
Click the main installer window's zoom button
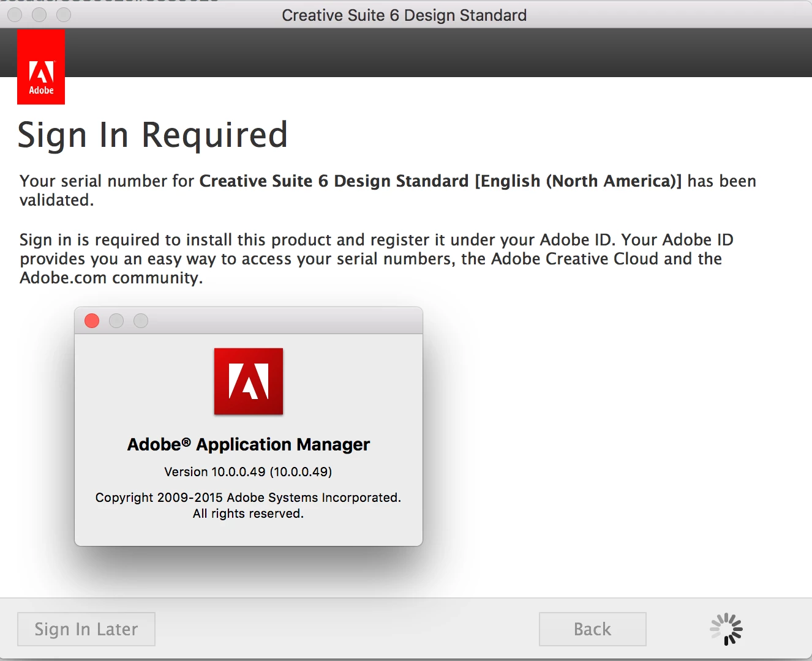pos(64,15)
